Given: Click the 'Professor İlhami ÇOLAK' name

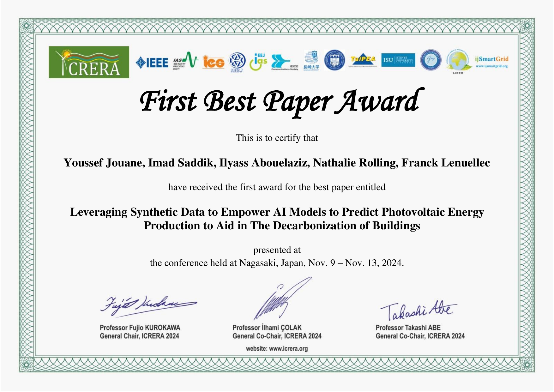Looking at the screenshot, I should pos(267,328).
